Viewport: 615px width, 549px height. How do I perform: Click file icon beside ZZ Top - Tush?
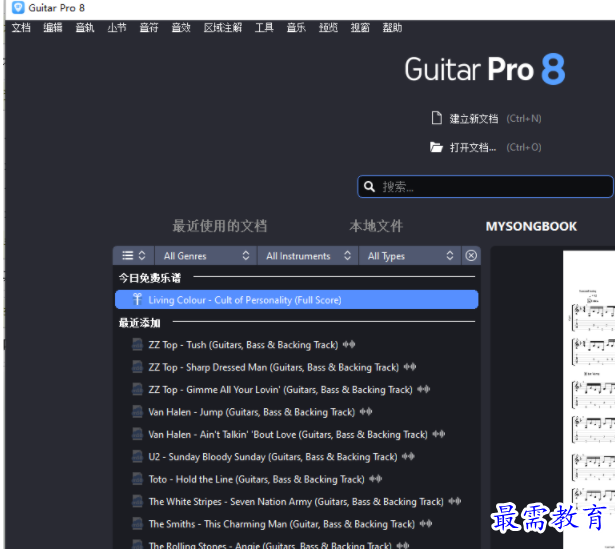tap(137, 345)
